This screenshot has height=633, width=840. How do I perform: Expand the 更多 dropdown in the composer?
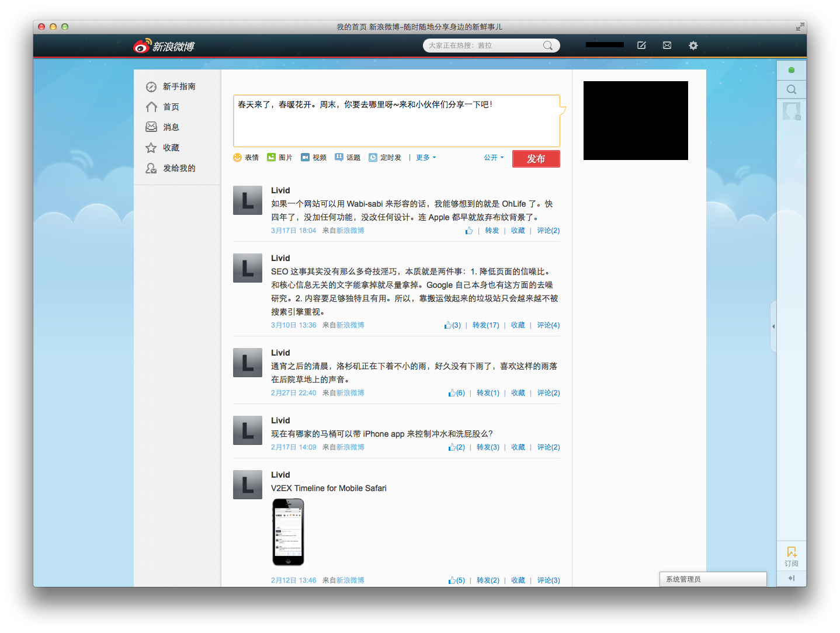point(426,158)
